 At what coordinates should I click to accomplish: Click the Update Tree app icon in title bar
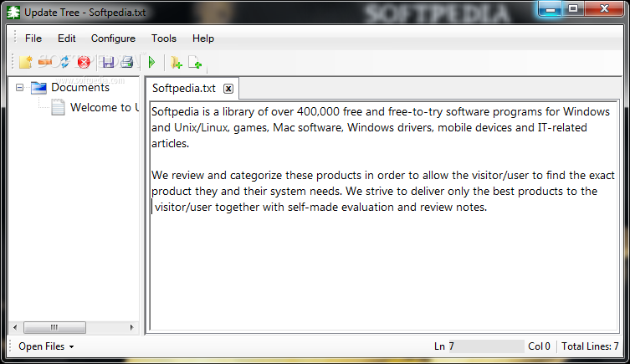pos(13,13)
